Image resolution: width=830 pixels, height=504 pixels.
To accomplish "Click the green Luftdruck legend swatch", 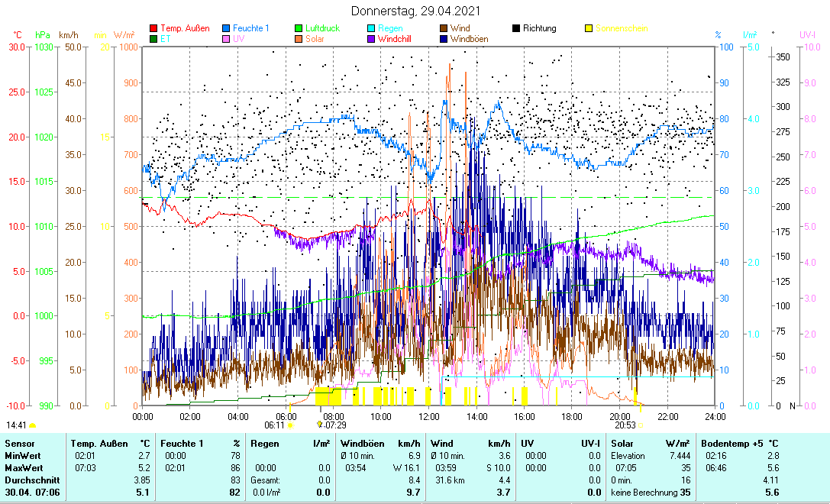I will [x=299, y=28].
